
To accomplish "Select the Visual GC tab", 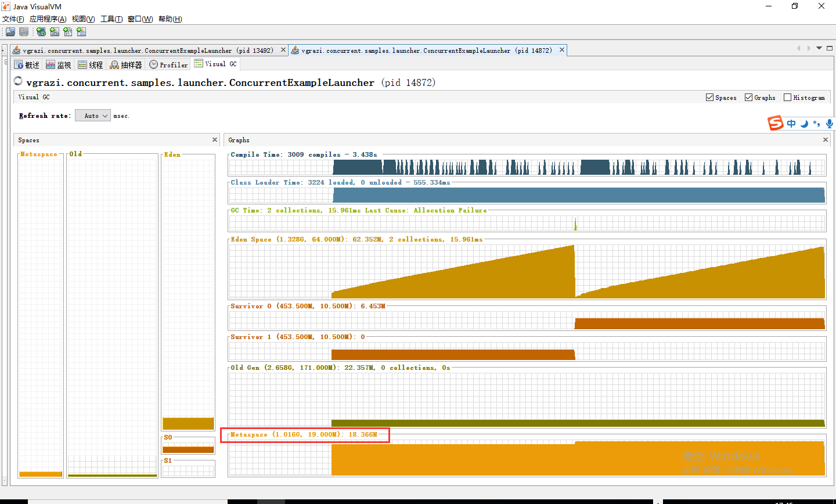I will coord(215,64).
